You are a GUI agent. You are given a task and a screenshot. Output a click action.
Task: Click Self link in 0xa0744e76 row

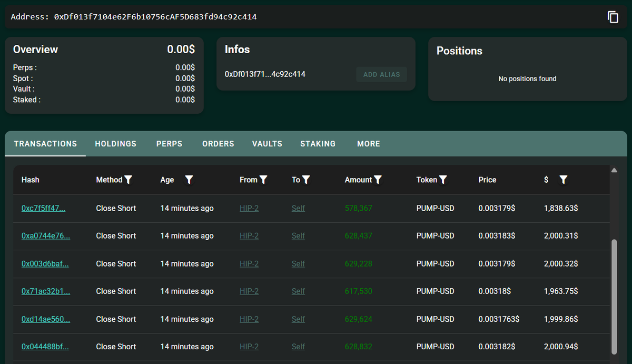298,235
